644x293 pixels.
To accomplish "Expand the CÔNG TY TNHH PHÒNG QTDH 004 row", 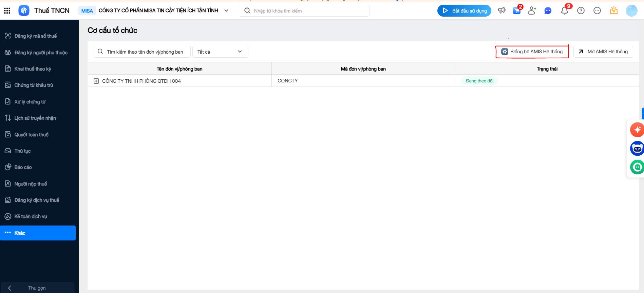I will coord(96,81).
